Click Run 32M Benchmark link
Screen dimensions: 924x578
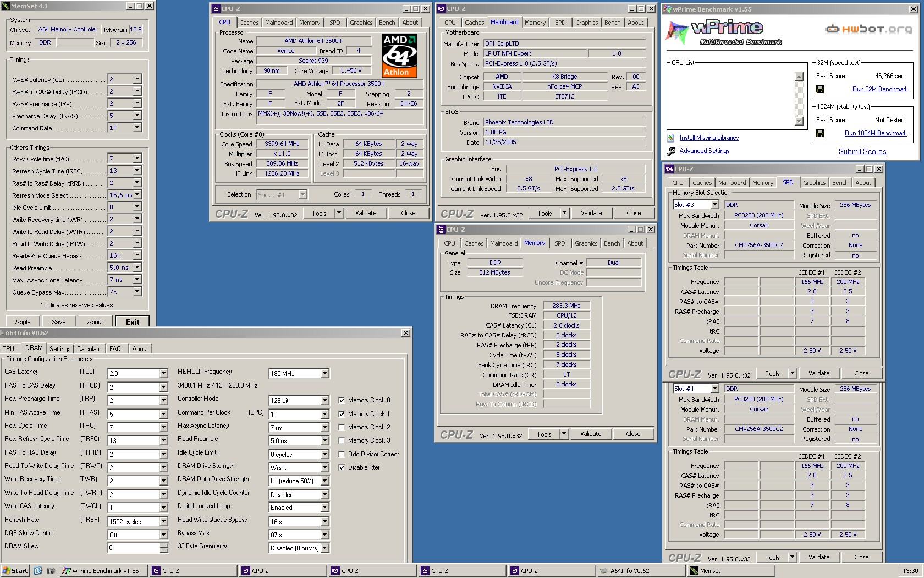[880, 89]
